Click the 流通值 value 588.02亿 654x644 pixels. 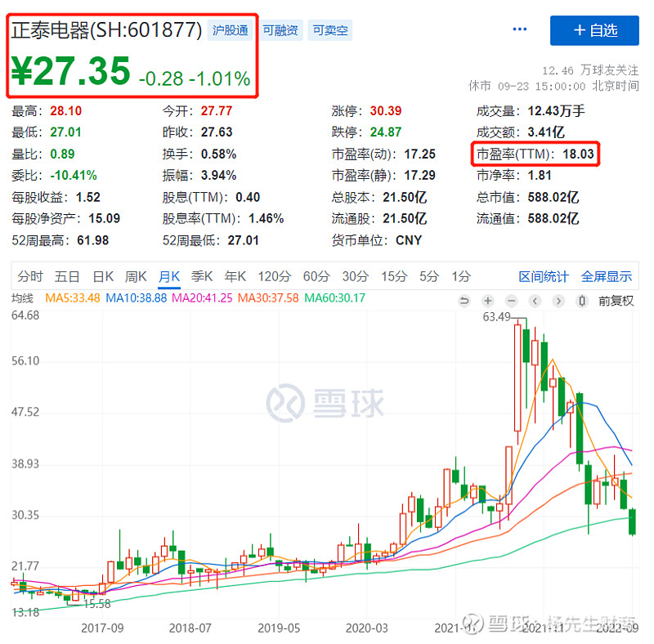pyautogui.click(x=553, y=218)
